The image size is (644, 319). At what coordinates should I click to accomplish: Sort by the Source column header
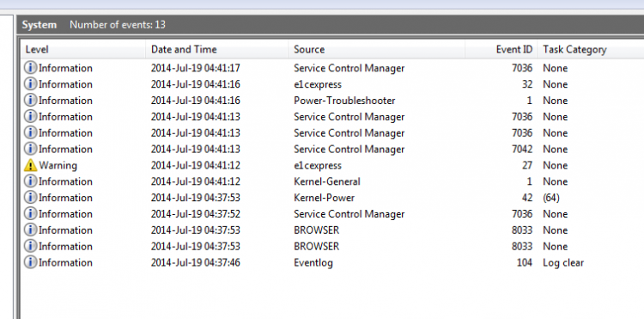click(377, 50)
